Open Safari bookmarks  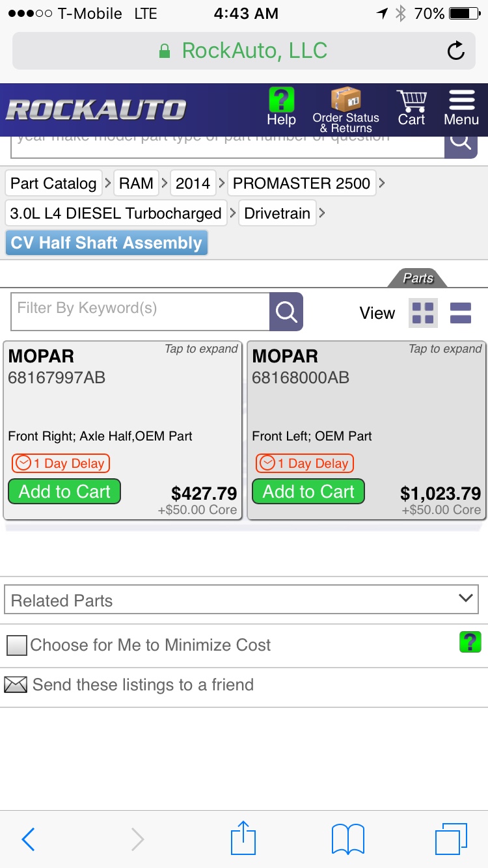348,839
